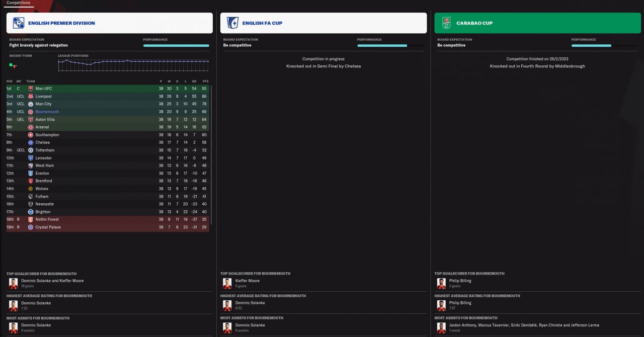This screenshot has height=337, width=644.
Task: Click the Arsenal club badge
Action: click(x=31, y=127)
